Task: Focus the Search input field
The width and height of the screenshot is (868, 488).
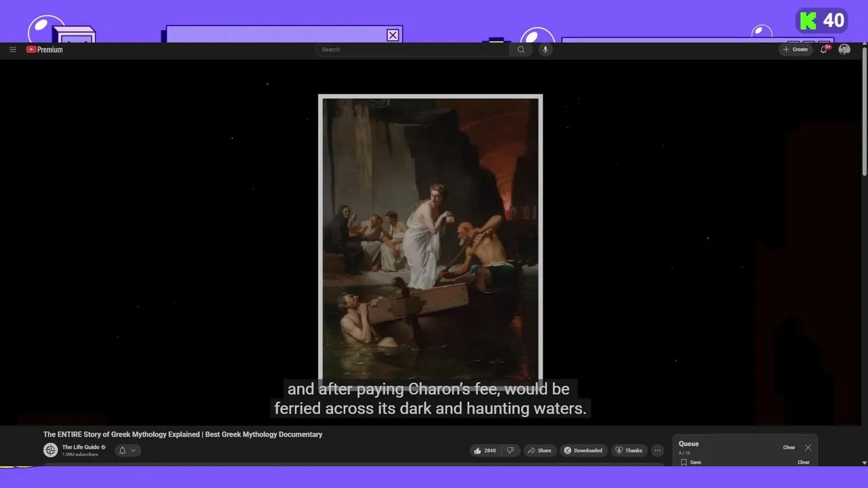Action: (x=412, y=49)
